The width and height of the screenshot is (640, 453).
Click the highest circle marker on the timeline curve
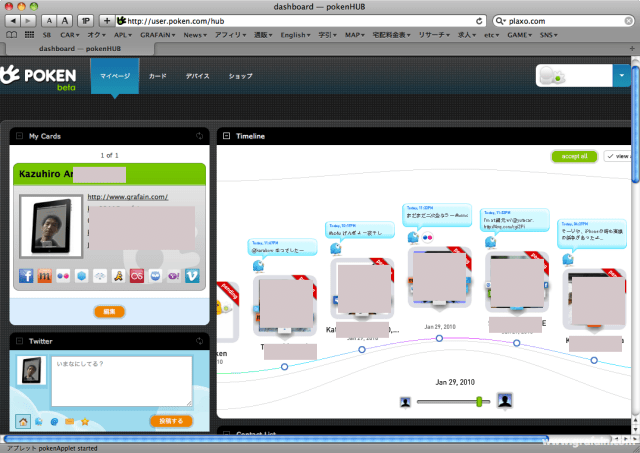(439, 338)
